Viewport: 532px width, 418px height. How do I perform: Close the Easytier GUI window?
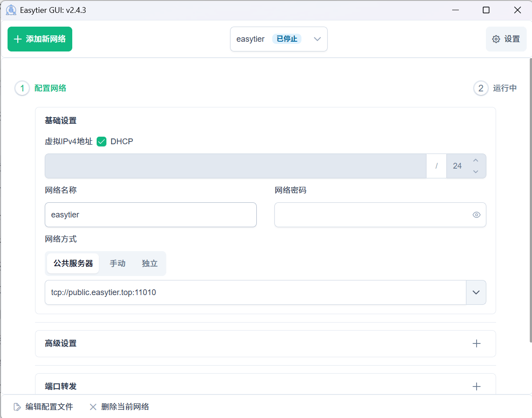[x=517, y=10]
